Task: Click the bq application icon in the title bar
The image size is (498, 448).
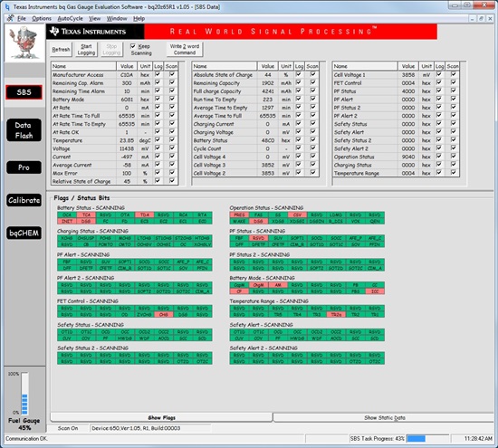Action: (7, 6)
